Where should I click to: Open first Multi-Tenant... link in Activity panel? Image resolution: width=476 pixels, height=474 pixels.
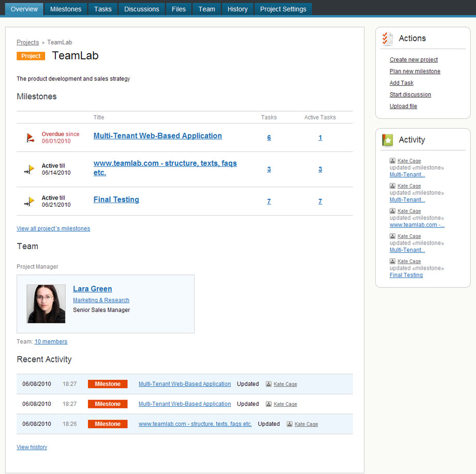407,174
